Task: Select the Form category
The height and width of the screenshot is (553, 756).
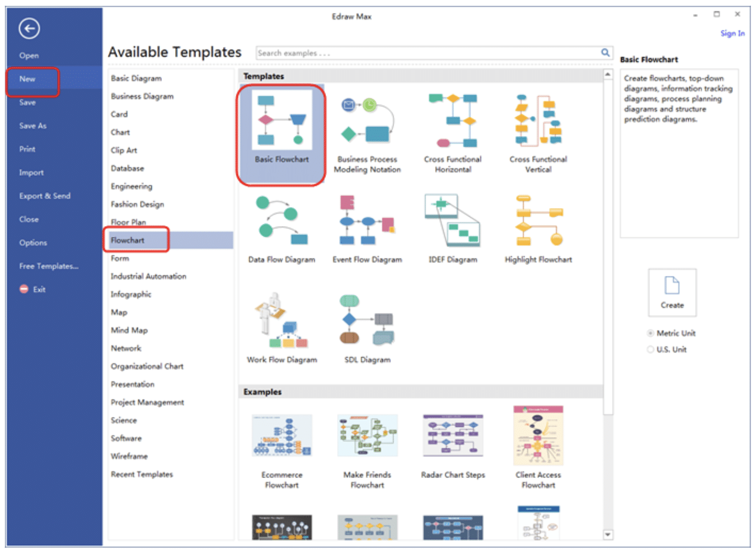Action: (120, 258)
